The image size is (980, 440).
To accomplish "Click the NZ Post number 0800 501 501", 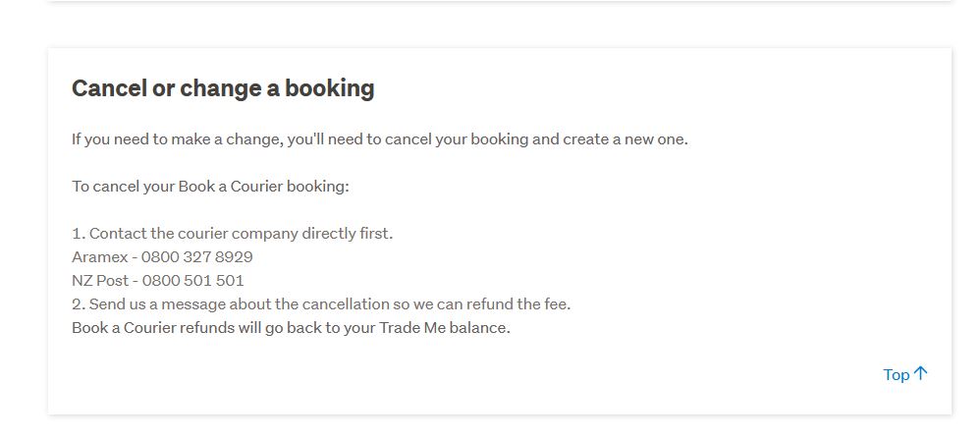I will click(x=192, y=281).
